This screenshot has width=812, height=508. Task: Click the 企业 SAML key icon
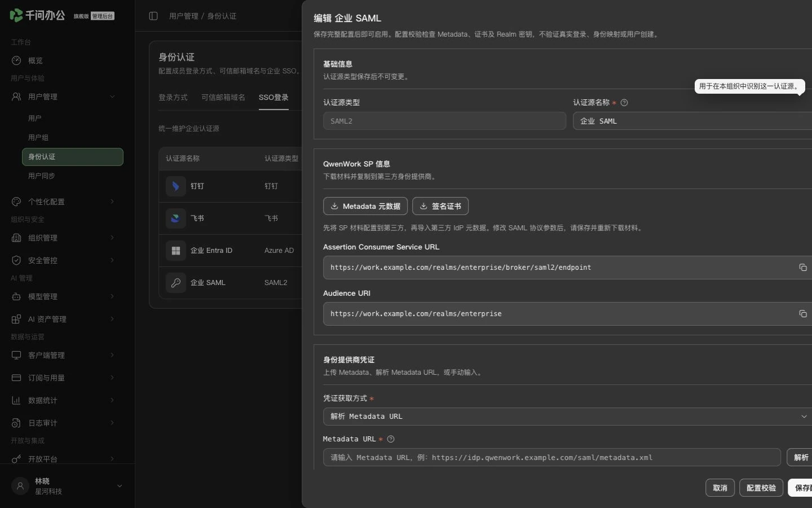(176, 283)
